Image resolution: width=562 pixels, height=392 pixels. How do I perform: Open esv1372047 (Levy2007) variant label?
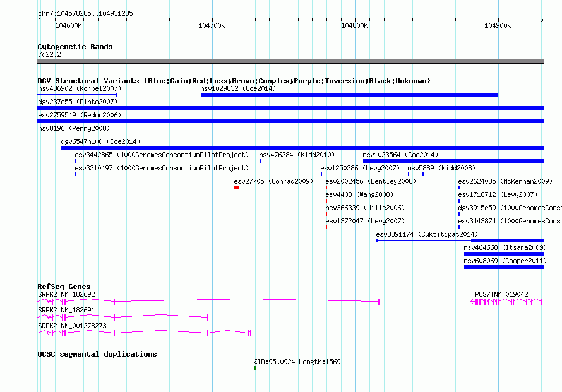365,221
